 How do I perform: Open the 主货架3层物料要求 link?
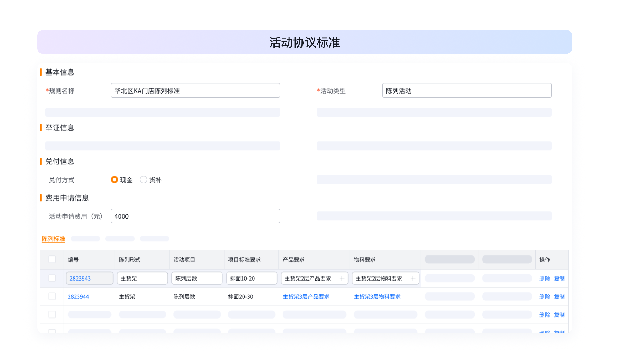click(377, 297)
